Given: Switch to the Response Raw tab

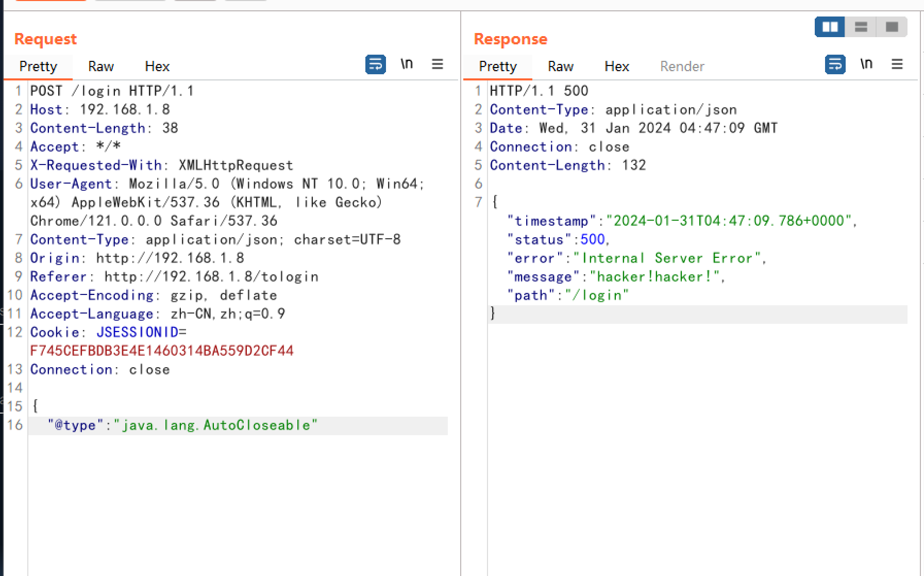Looking at the screenshot, I should click(560, 67).
